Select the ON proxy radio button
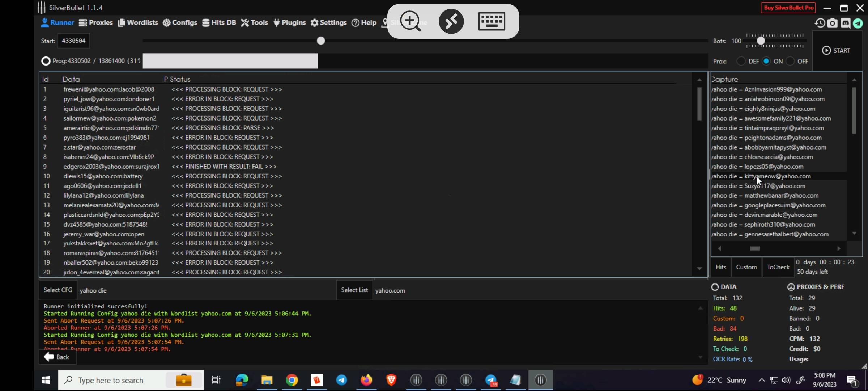Screen dimensions: 868x391 click(x=766, y=61)
